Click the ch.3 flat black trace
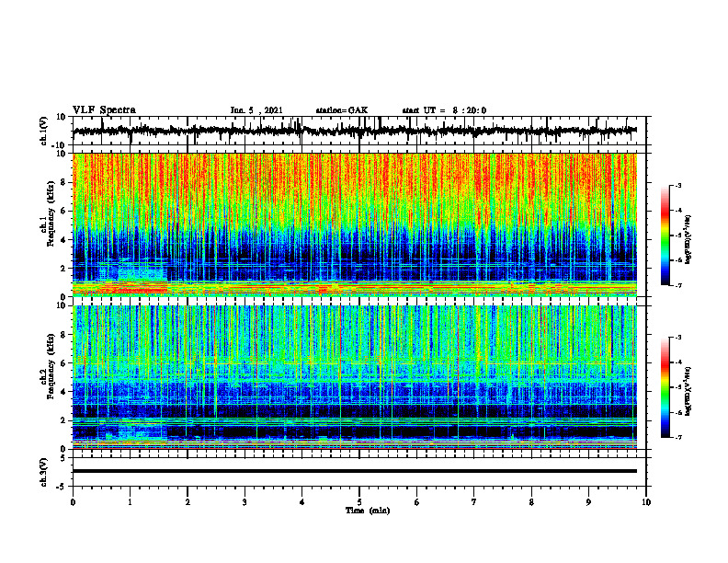This screenshot has height=563, width=728. (354, 471)
